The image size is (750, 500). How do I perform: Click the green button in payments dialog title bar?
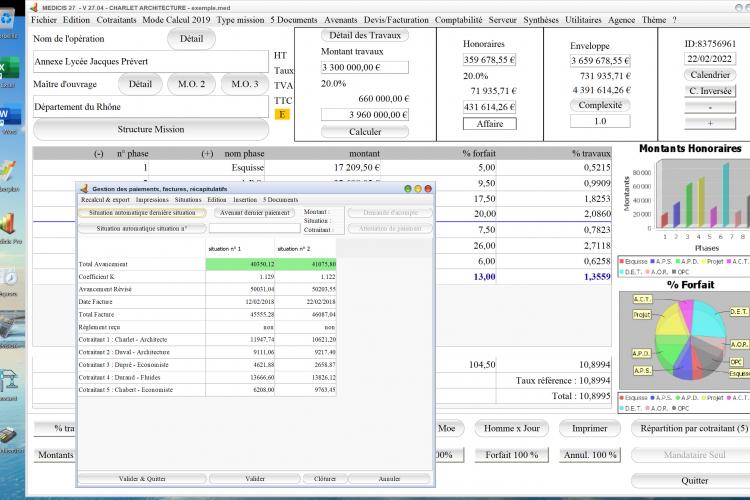click(408, 189)
